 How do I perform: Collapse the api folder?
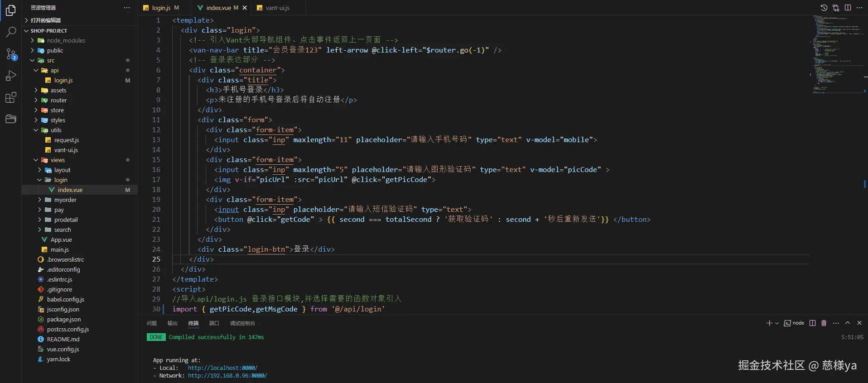[x=80, y=70]
